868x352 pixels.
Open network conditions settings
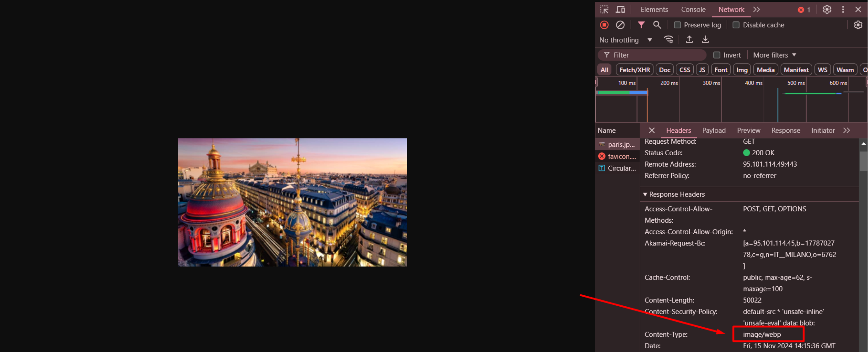click(668, 39)
